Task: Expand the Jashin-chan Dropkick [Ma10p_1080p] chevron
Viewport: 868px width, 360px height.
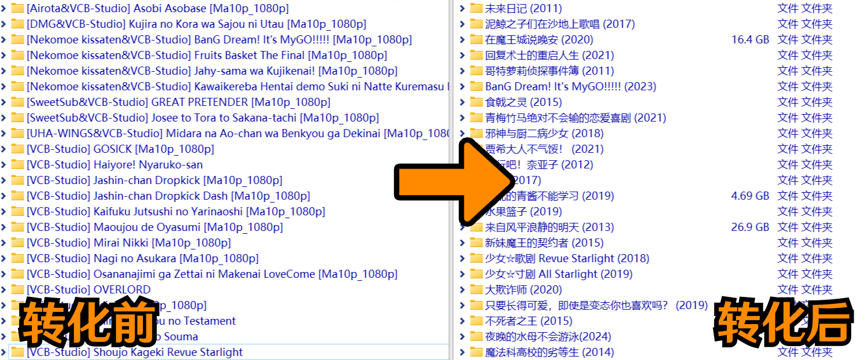Action: 5,181
